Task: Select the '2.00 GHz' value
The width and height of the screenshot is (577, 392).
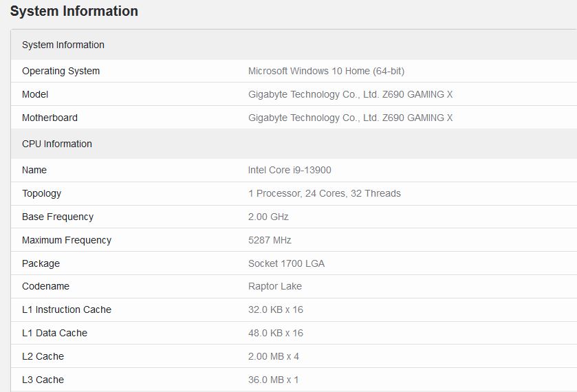Action: [268, 217]
